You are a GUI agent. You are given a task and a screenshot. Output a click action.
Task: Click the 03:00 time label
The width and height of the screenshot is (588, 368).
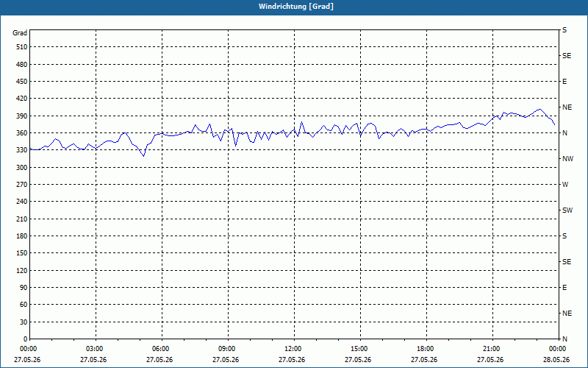click(96, 349)
